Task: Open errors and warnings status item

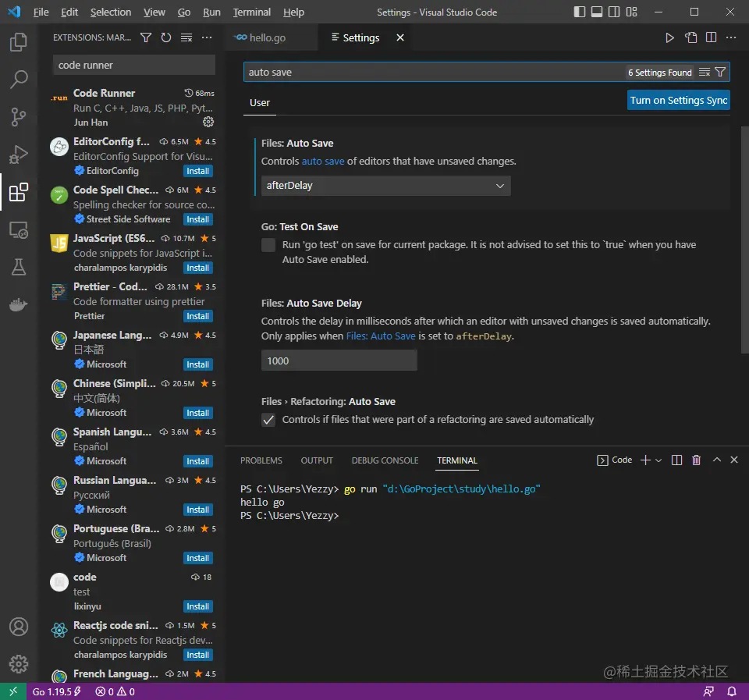Action: [x=115, y=691]
